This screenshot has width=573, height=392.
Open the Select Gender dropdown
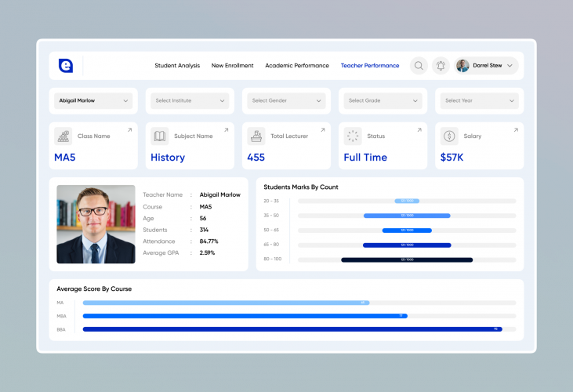[x=286, y=101]
